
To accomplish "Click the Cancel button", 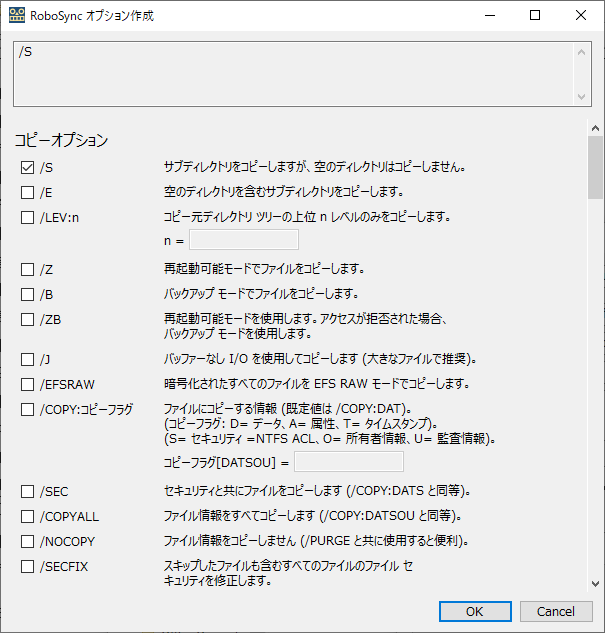I will point(556,612).
